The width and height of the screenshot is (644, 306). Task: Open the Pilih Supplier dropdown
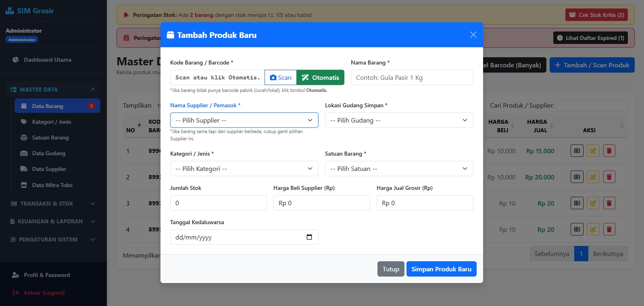[x=244, y=120]
